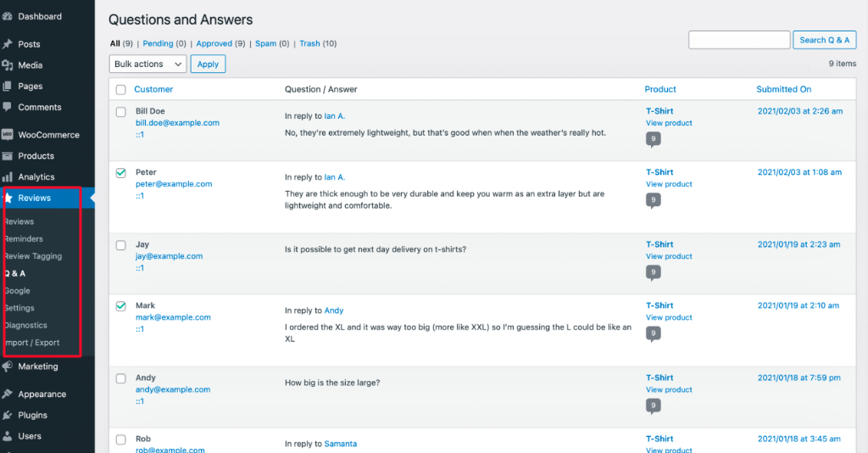The height and width of the screenshot is (453, 868).
Task: Click date 2021/01/18 at 7:59 pm
Action: (x=798, y=377)
